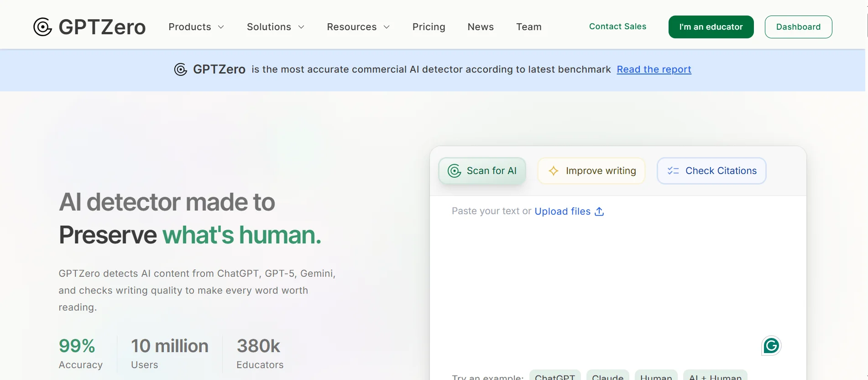
Task: Open the Products menu
Action: [x=196, y=27]
